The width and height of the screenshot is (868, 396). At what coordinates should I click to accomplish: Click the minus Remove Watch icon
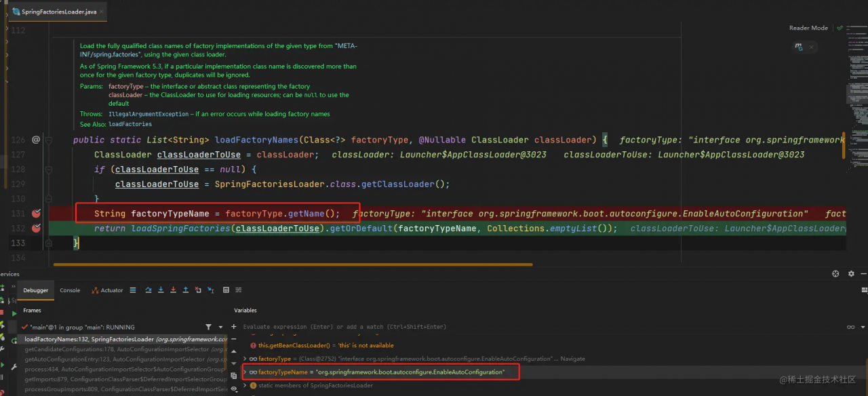coord(233,339)
